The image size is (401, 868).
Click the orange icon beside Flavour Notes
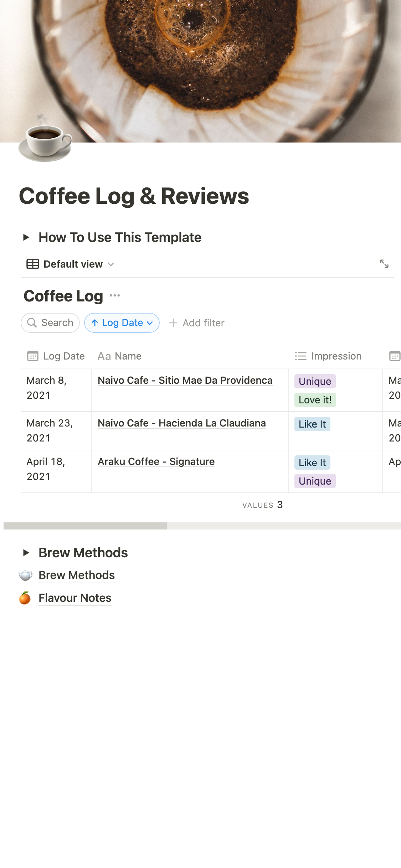(25, 598)
